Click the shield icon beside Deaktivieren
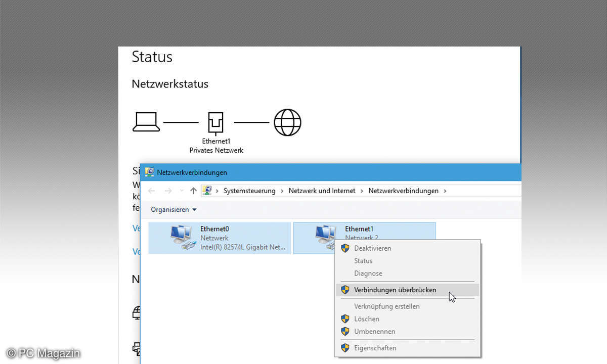This screenshot has height=364, width=607. coord(345,248)
